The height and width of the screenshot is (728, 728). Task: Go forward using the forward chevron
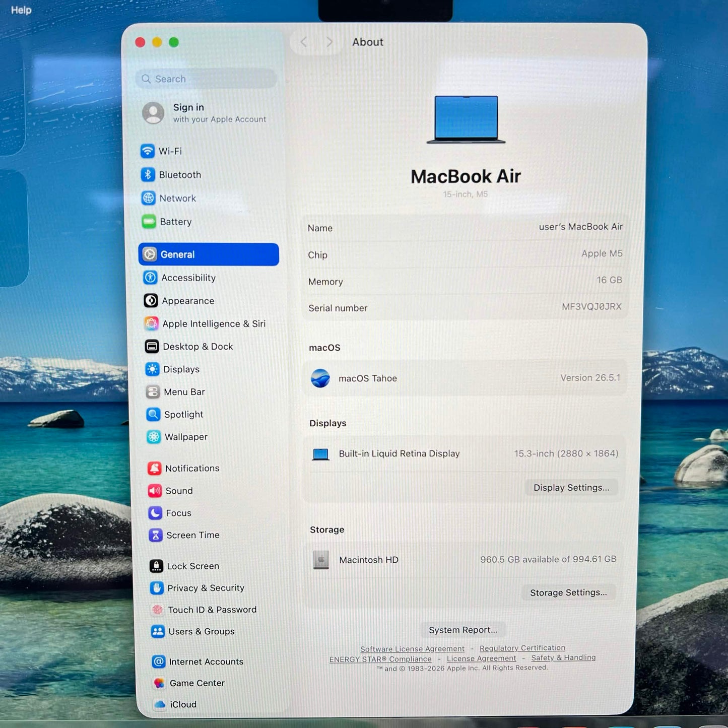coord(329,42)
